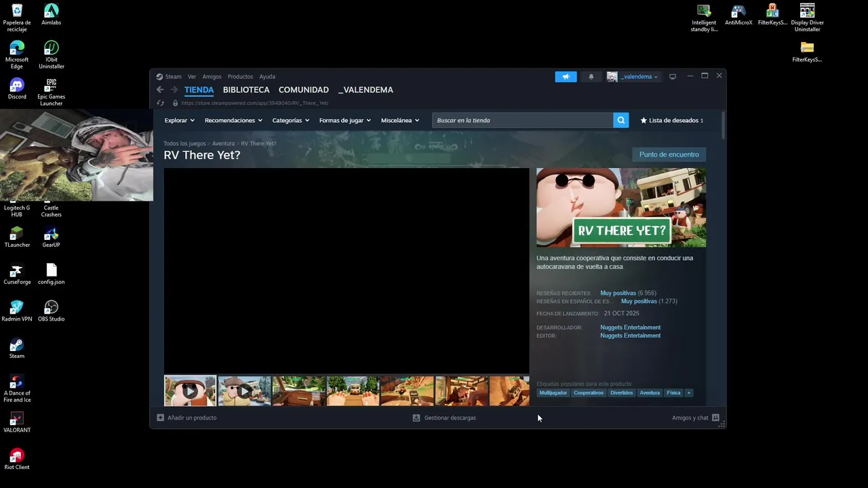Open Display Driver Uninstaller icon
This screenshot has width=868, height=488.
807,18
